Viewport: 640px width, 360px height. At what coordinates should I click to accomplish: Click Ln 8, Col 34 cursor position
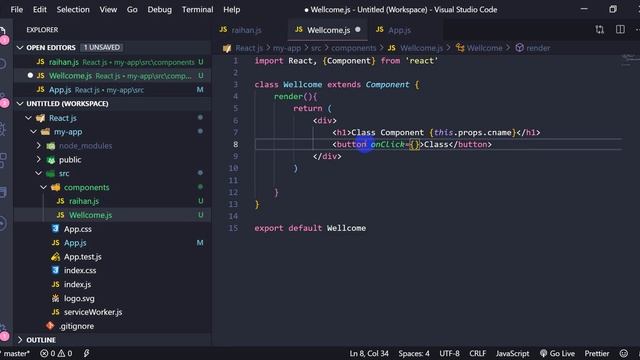369,353
